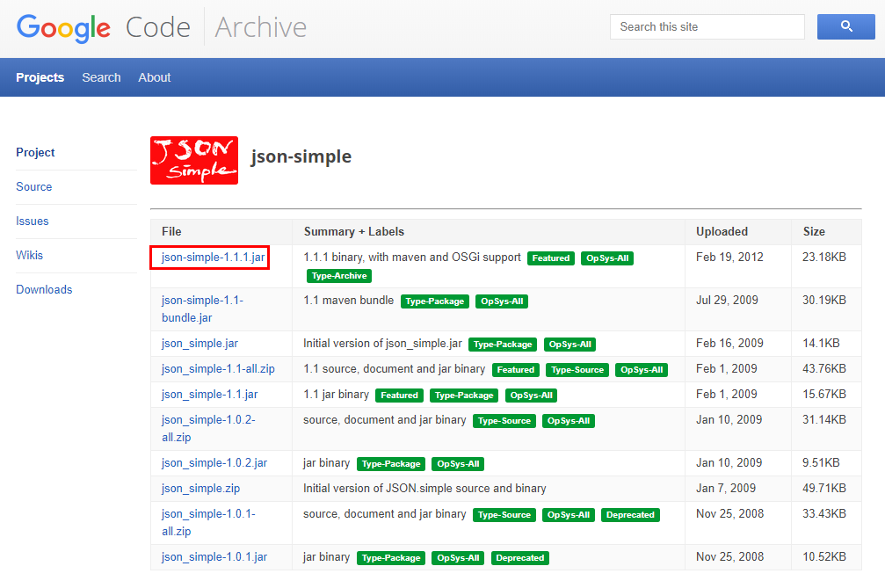Viewport: 885px width, 588px height.
Task: Click the red JSON Simple project logo
Action: [194, 160]
